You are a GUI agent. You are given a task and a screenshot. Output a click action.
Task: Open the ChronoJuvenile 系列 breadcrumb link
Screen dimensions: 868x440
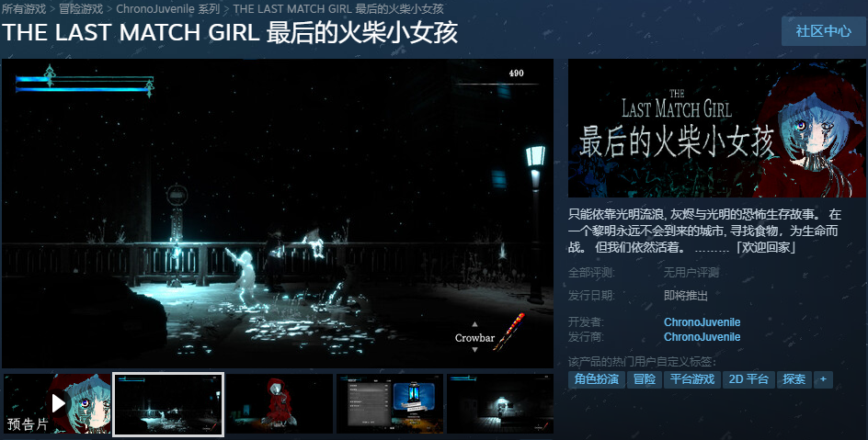tap(167, 9)
